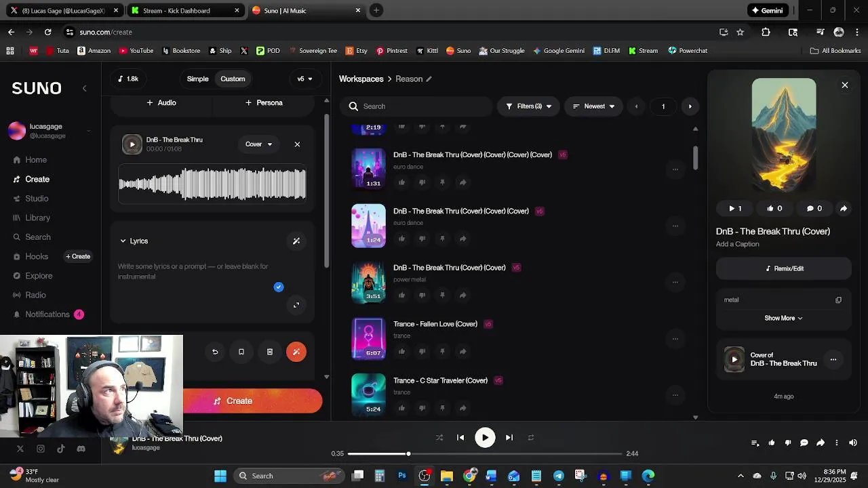Image resolution: width=868 pixels, height=488 pixels.
Task: Click the workspace song search field
Action: (417, 106)
